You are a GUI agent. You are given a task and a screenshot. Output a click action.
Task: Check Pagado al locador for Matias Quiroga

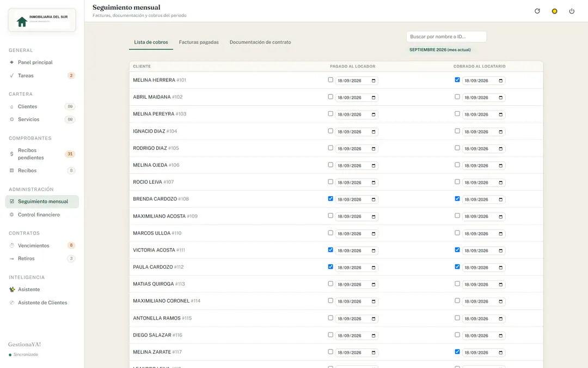click(x=330, y=283)
